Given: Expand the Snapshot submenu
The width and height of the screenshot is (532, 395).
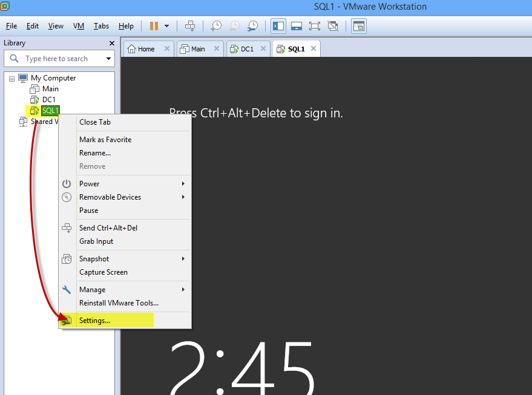Looking at the screenshot, I should point(125,259).
